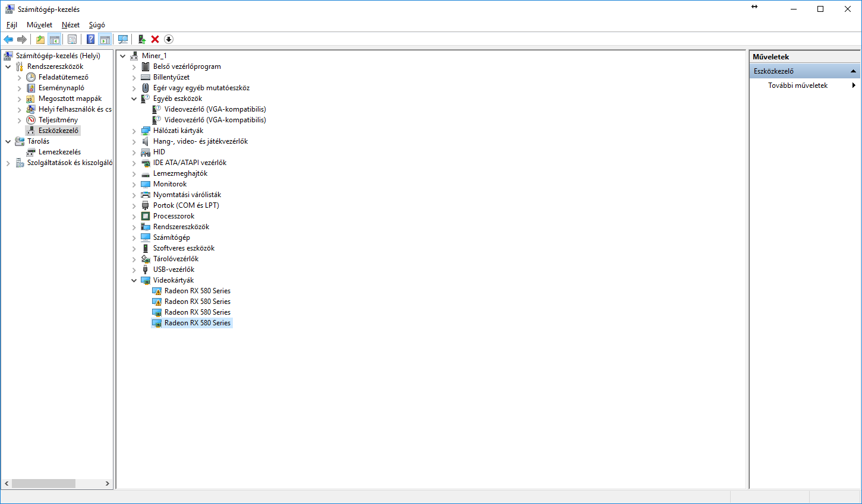
Task: Click the Nyomtatási várólisták printer icon
Action: point(146,195)
